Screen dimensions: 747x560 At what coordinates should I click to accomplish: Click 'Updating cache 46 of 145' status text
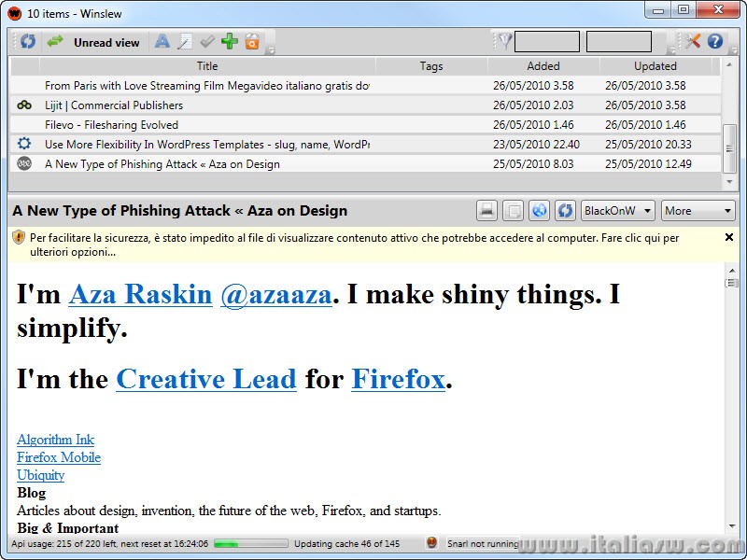coord(346,544)
